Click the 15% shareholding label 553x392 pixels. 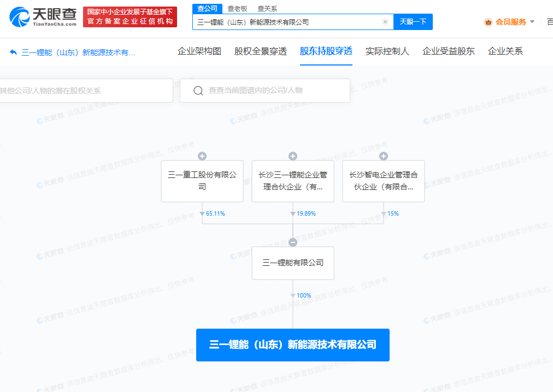point(393,213)
